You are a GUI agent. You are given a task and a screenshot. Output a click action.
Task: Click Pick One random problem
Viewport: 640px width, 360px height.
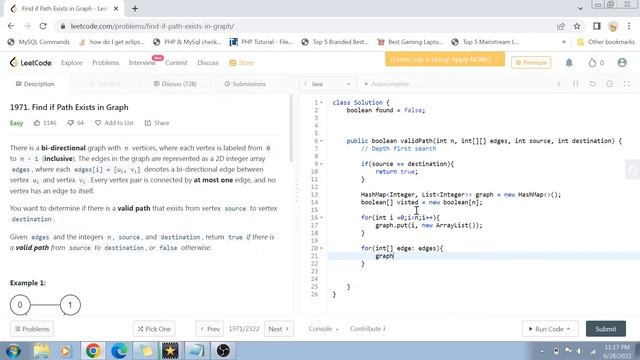(x=154, y=329)
